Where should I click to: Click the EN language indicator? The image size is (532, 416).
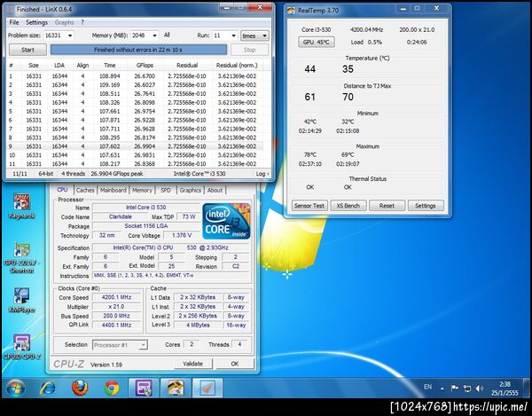coord(428,387)
